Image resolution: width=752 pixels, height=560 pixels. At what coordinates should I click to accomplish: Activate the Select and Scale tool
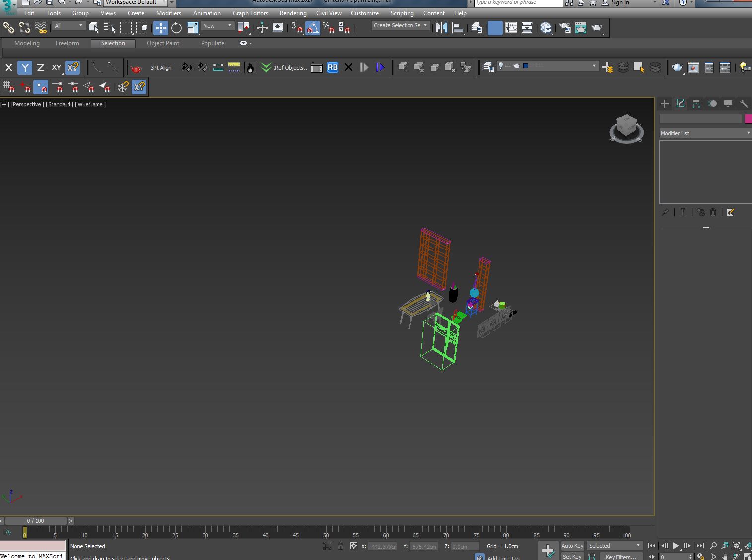point(193,27)
